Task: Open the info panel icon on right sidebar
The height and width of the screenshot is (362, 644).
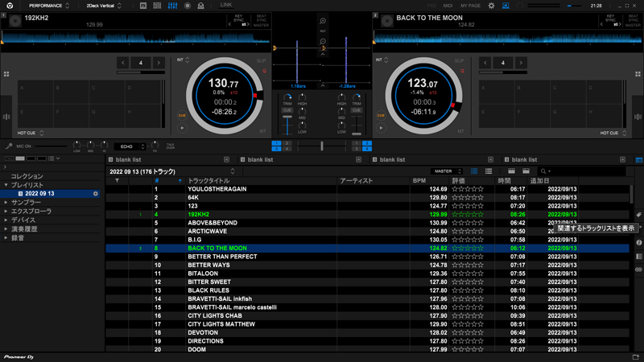Action: [638, 243]
